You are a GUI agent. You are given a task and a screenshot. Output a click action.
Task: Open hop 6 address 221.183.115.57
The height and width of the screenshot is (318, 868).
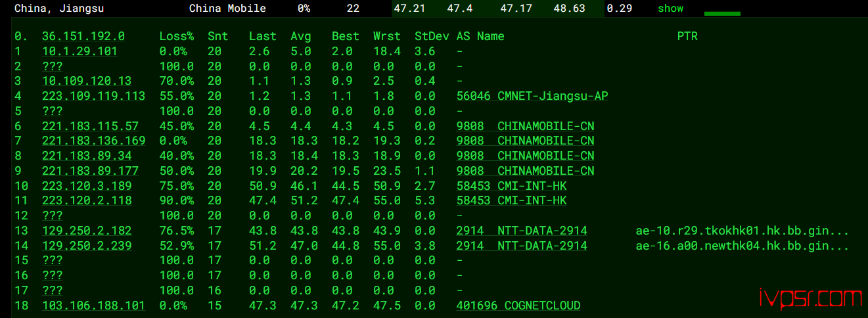(x=90, y=126)
